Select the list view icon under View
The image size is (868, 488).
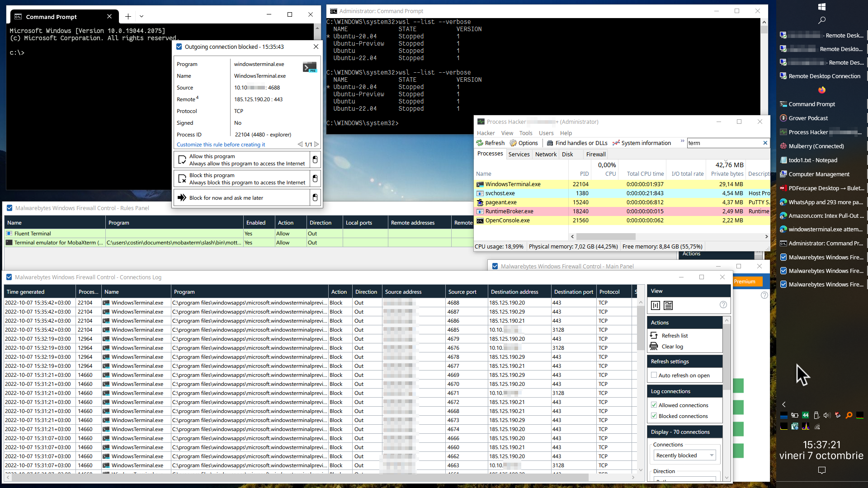click(668, 305)
